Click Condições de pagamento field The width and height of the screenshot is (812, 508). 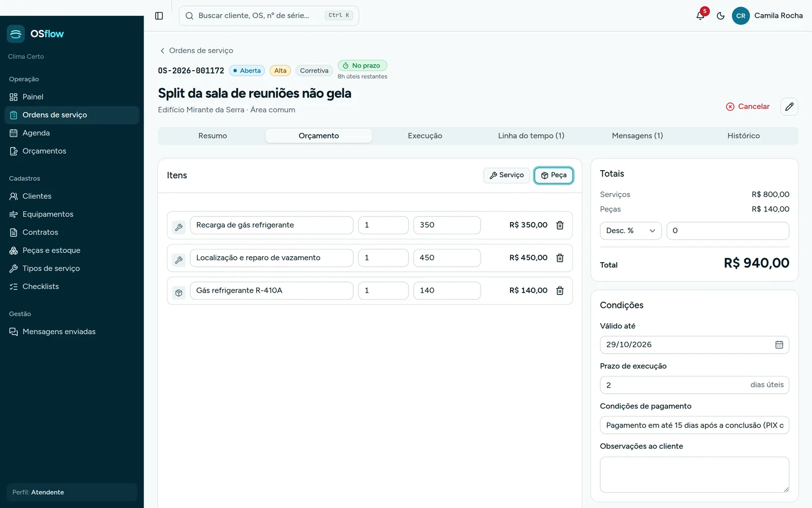tap(694, 425)
